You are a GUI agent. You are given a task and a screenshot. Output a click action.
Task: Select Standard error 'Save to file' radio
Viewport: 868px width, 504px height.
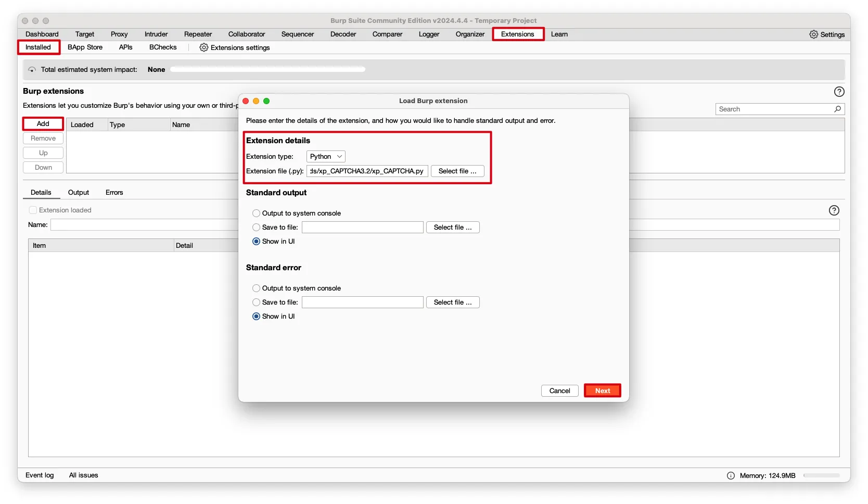(x=256, y=303)
